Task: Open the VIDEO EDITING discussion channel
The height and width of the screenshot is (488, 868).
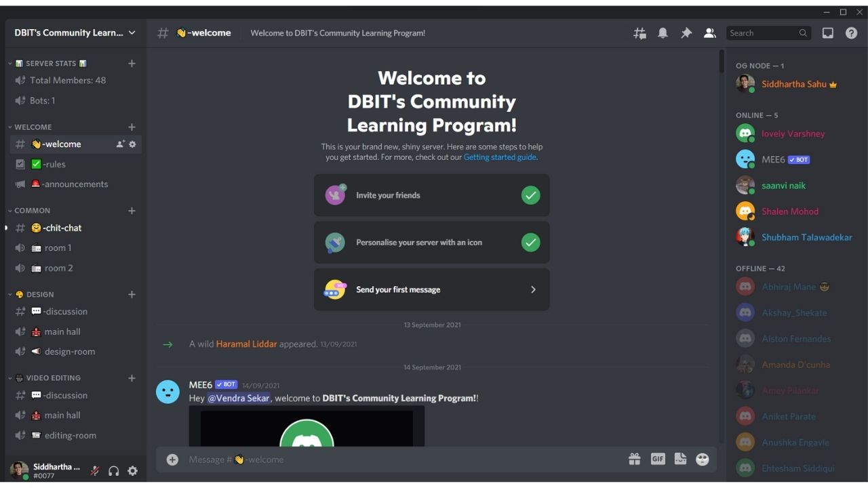Action: [75, 395]
